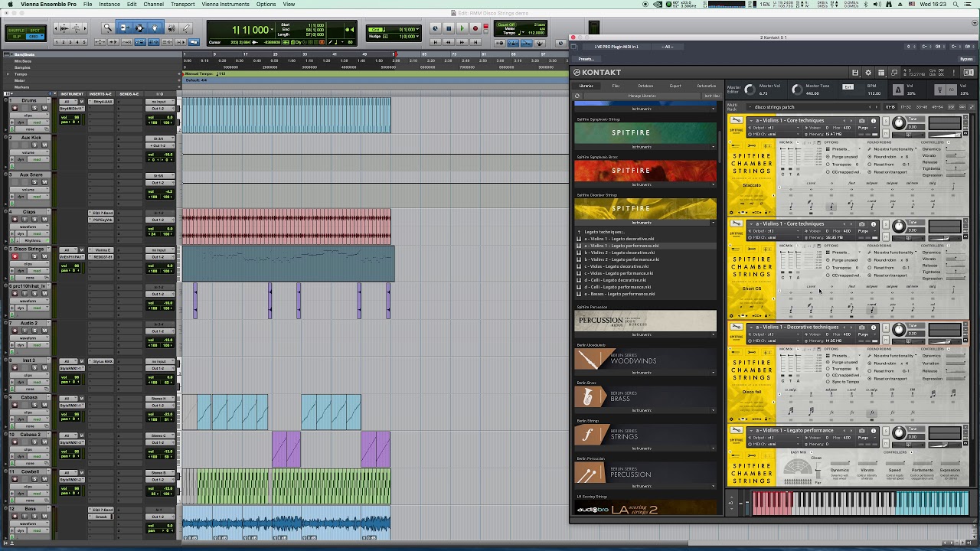Open the File menu

coord(88,5)
